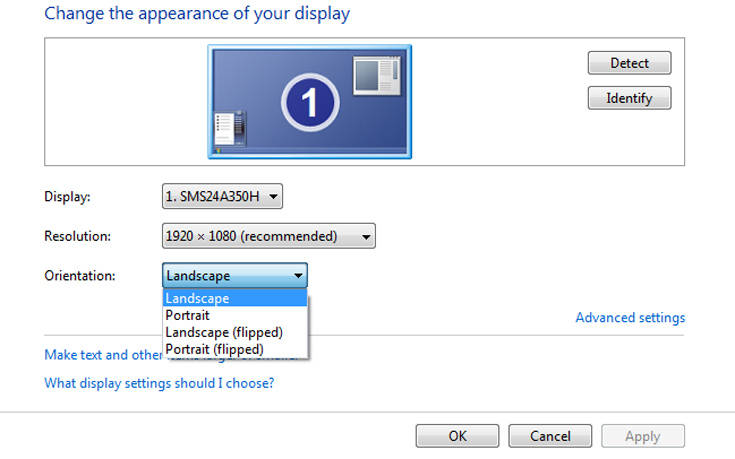The image size is (735, 459).
Task: Confirm changes with the OK button
Action: pyautogui.click(x=457, y=436)
